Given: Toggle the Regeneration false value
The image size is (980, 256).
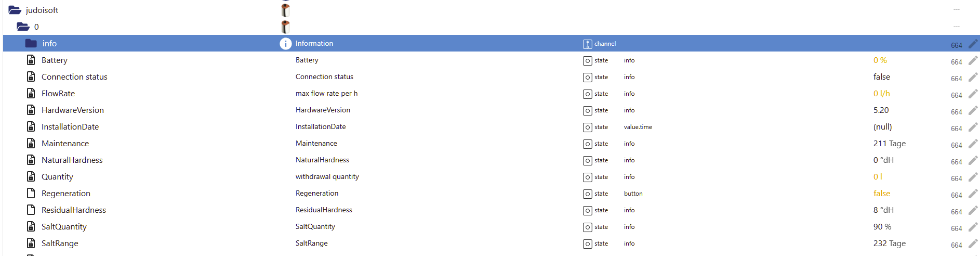Looking at the screenshot, I should tap(882, 194).
